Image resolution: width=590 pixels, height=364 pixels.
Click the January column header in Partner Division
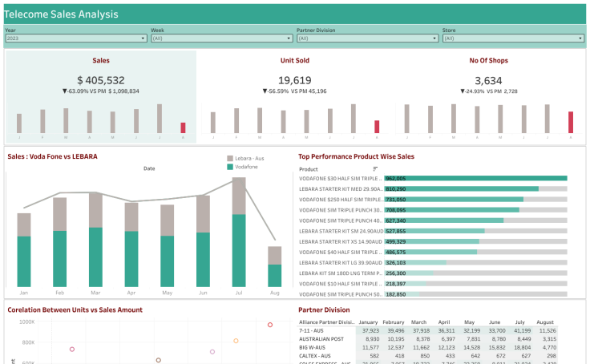pos(368,322)
